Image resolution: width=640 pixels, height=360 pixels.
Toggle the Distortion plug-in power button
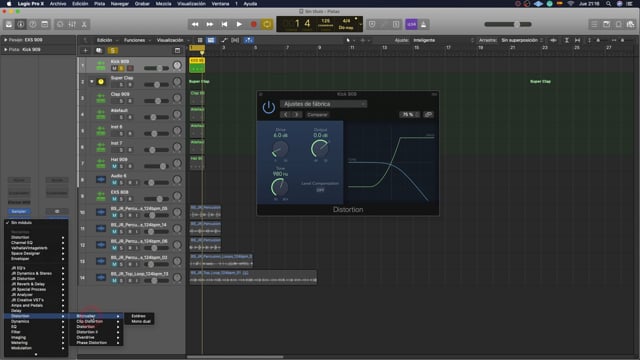pos(269,107)
